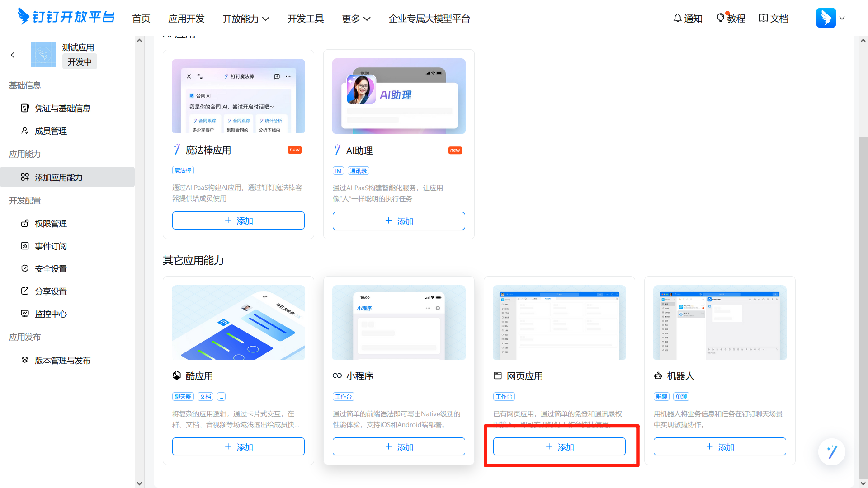This screenshot has height=488, width=868.
Task: Click the magic wand icon beside 魔法棒应用
Action: 177,150
